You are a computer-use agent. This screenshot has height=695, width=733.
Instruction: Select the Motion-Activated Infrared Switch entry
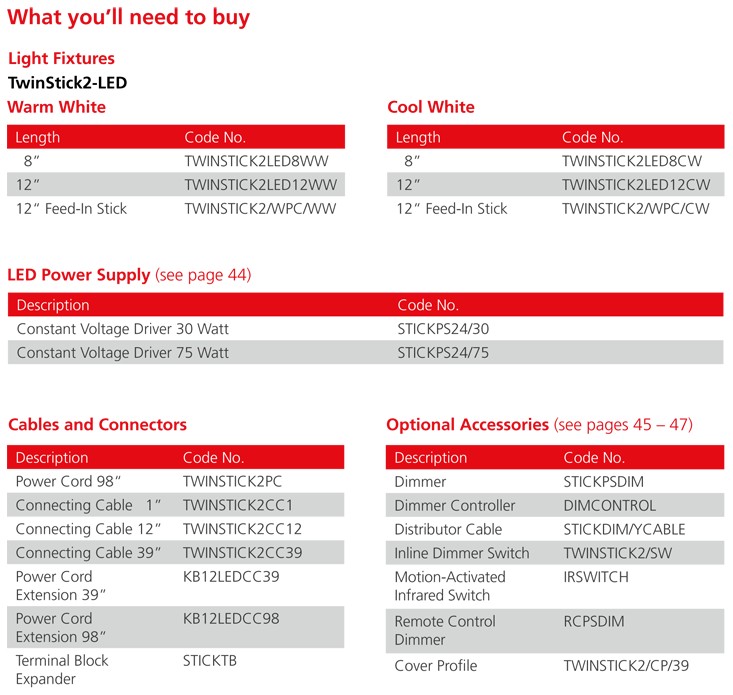[450, 586]
